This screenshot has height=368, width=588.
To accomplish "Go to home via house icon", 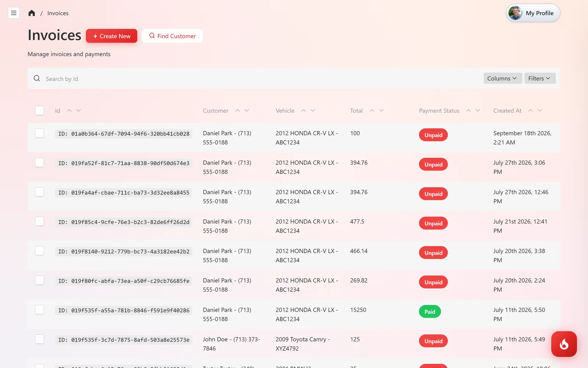I will tap(32, 13).
